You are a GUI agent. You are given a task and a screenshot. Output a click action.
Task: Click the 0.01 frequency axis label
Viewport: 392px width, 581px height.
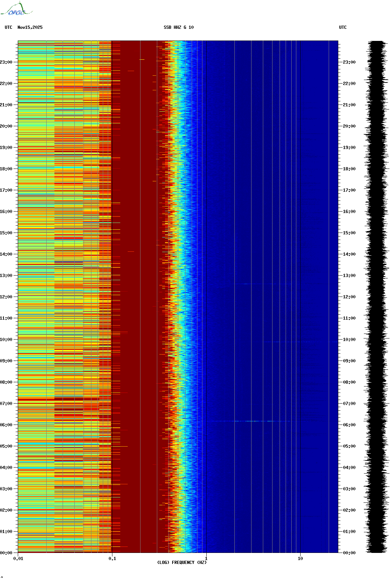(x=18, y=559)
